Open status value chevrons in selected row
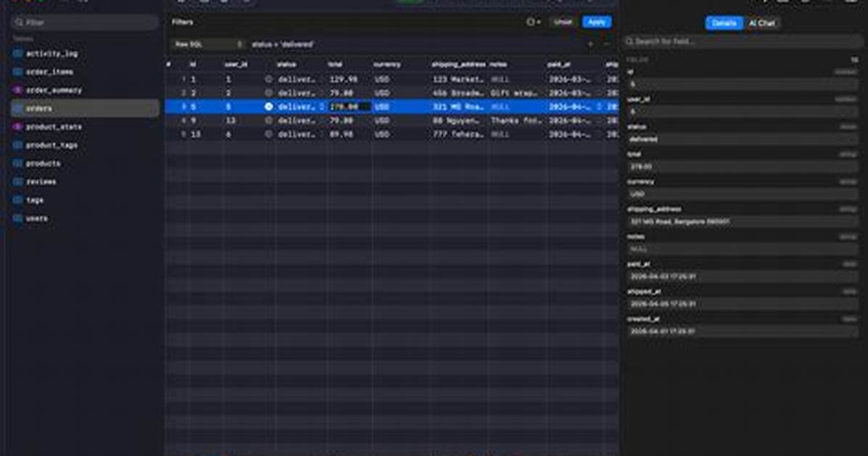The image size is (868, 456). point(322,107)
